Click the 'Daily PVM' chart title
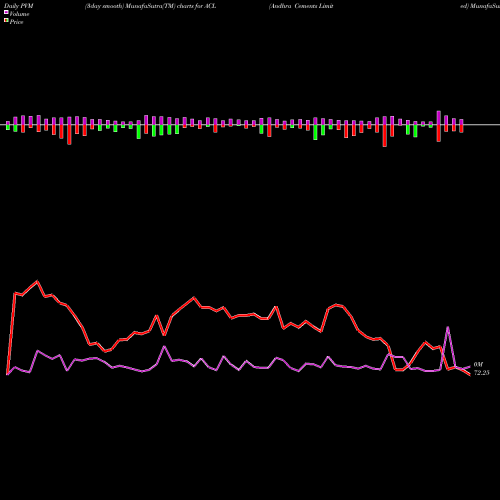Viewport: 500px width, 500px height. tap(19, 6)
